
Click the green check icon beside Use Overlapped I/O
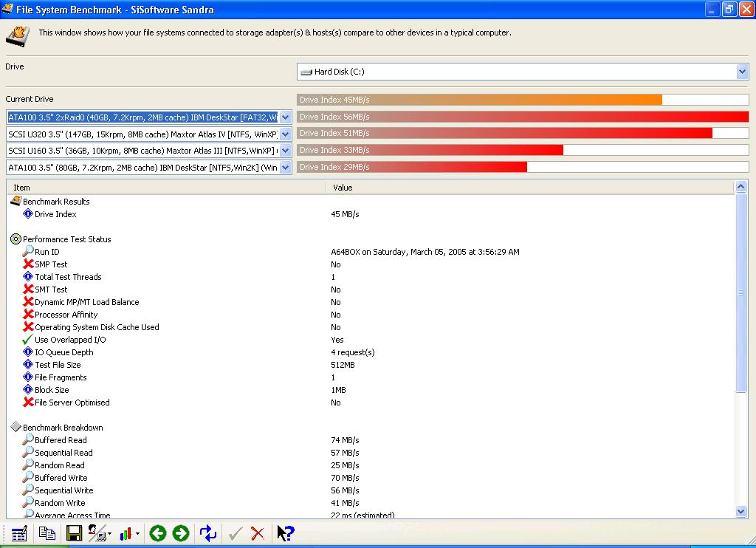tap(28, 339)
